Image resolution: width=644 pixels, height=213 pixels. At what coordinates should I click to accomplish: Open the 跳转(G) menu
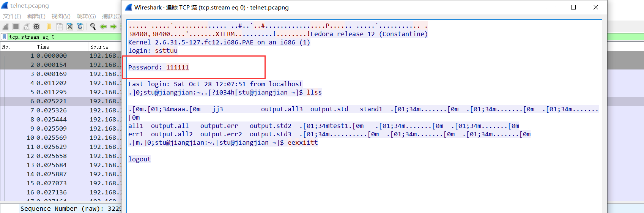point(86,16)
